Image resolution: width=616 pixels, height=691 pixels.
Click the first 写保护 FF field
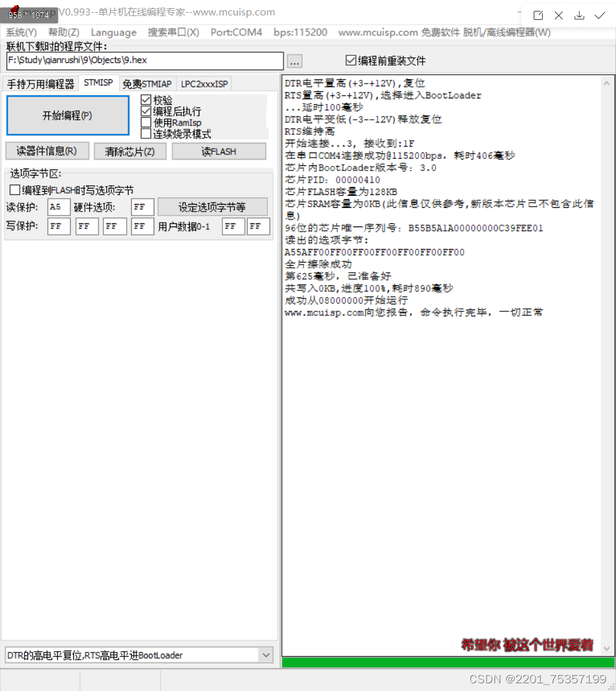pyautogui.click(x=59, y=226)
